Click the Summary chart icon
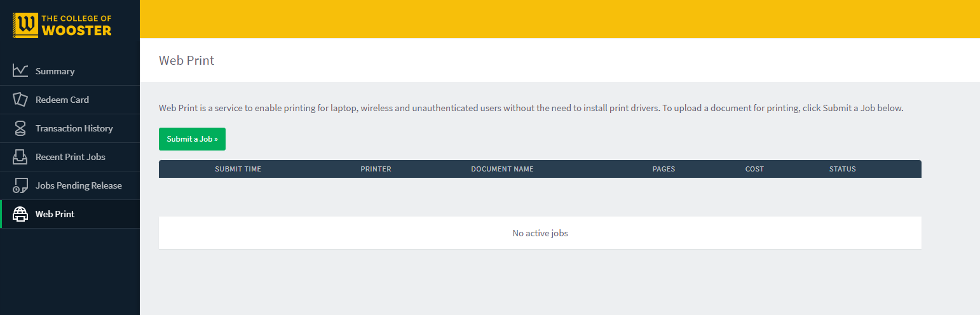Screen dimensions: 980x315 click(20, 70)
